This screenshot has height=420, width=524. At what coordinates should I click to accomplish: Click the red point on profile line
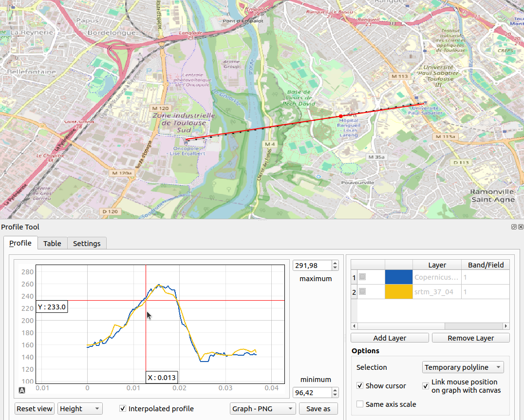(341, 116)
